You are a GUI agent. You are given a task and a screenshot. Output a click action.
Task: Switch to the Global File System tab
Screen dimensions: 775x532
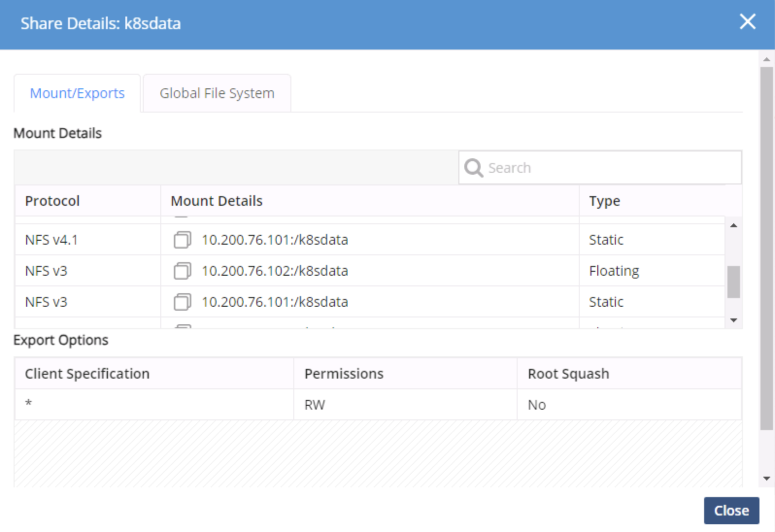pyautogui.click(x=217, y=93)
